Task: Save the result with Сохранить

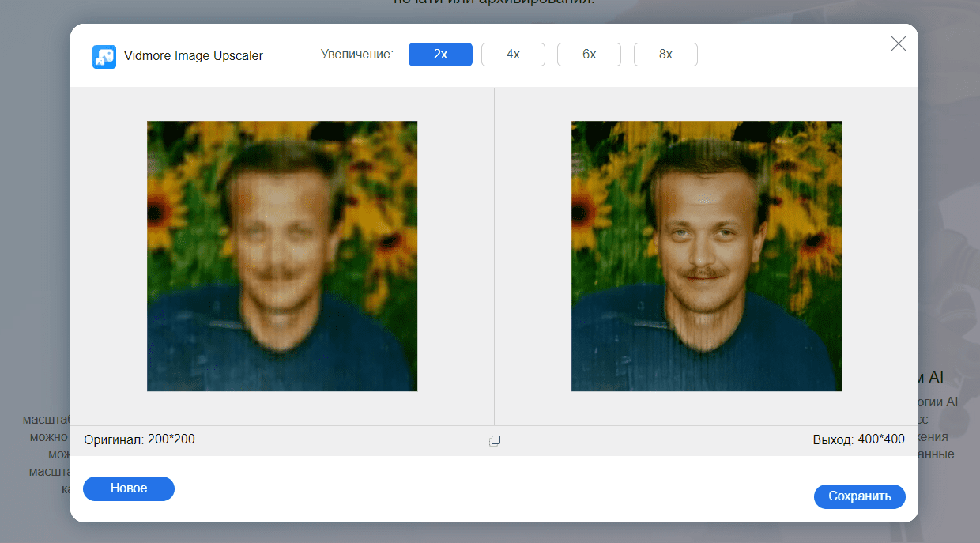Action: (x=859, y=496)
